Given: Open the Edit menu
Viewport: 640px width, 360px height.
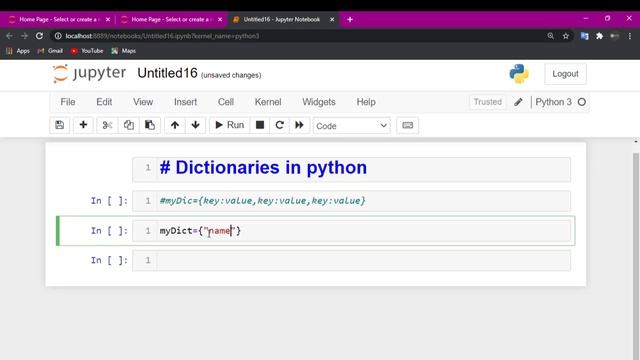Looking at the screenshot, I should coord(104,102).
